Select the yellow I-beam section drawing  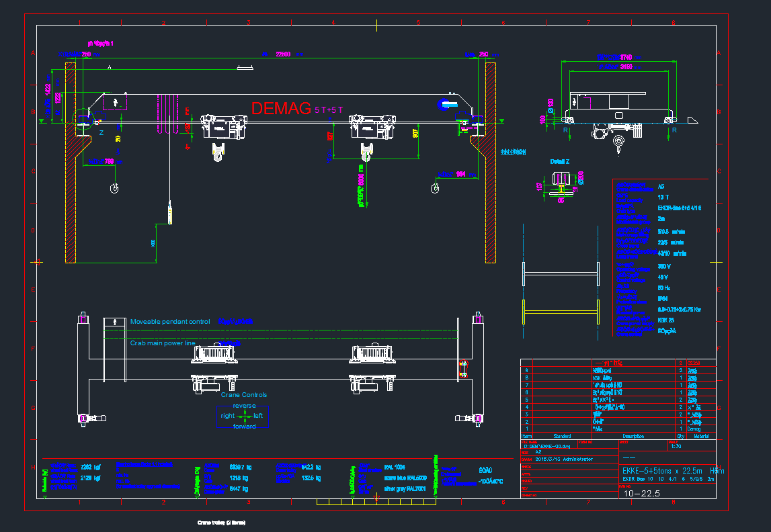pyautogui.click(x=561, y=310)
